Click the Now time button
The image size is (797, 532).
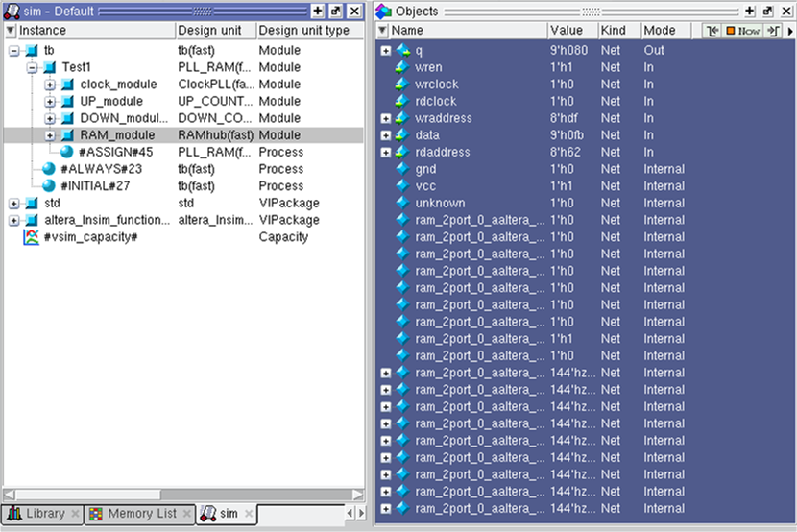click(742, 31)
